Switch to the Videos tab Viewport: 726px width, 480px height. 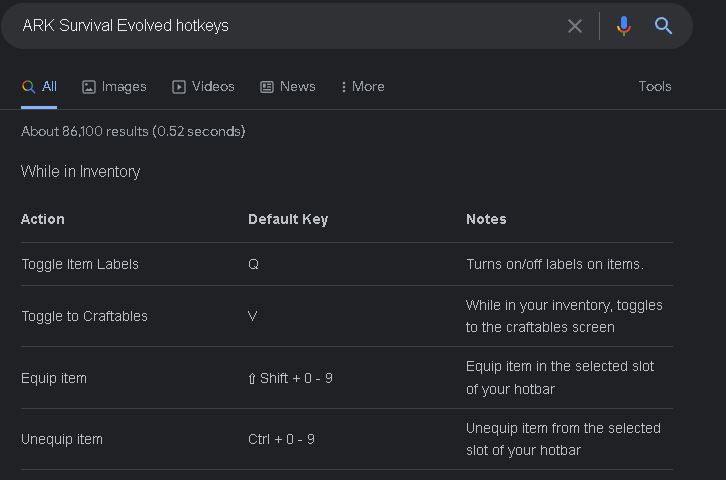coord(203,87)
